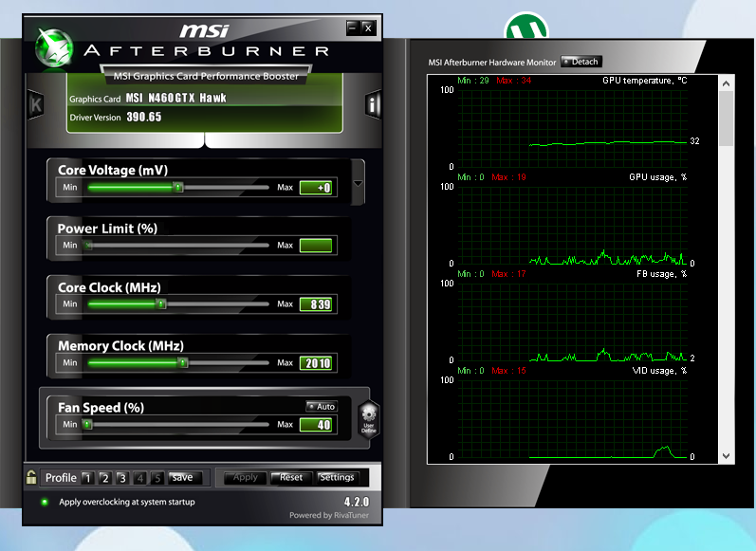Click the fan User Define gear icon
This screenshot has height=551, width=756.
pyautogui.click(x=369, y=419)
